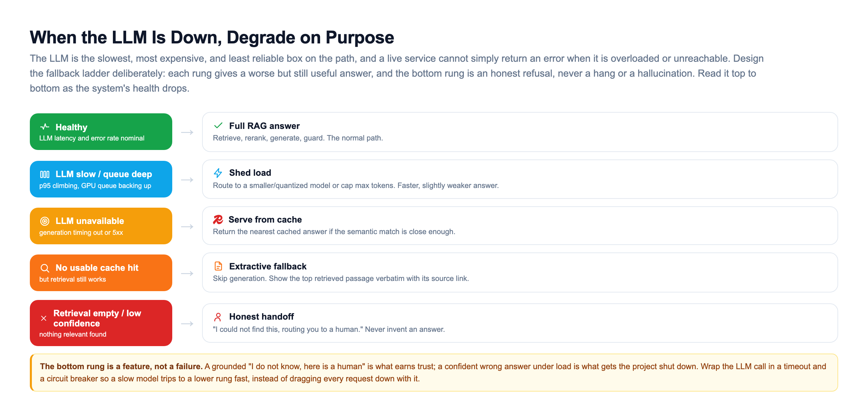The image size is (868, 416).
Task: Click 'Return the nearest cached answer' description
Action: [x=334, y=232]
